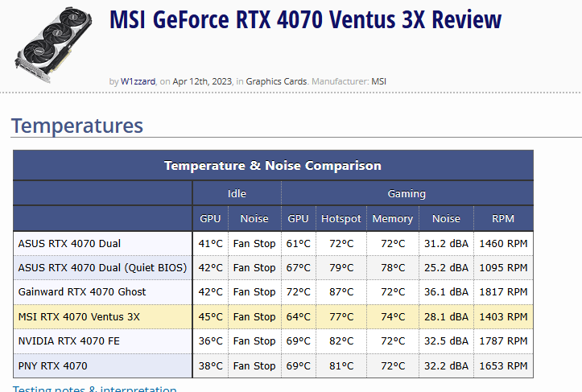
Task: Click the 36.1 dBA noise value
Action: [x=446, y=291]
